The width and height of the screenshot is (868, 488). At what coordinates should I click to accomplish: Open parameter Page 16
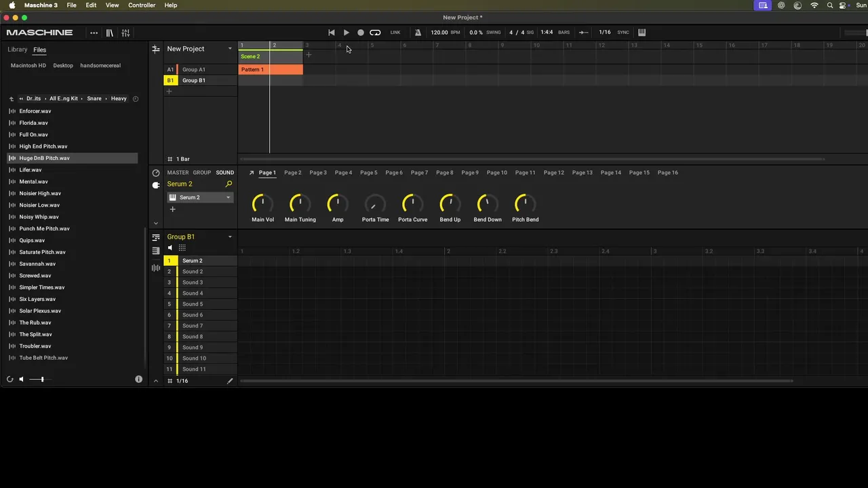click(x=668, y=173)
